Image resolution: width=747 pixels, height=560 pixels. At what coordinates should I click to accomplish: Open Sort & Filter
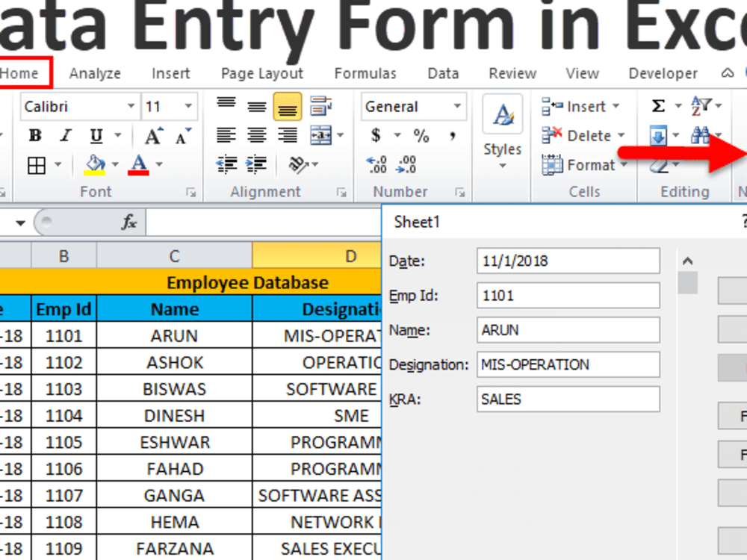tap(701, 106)
